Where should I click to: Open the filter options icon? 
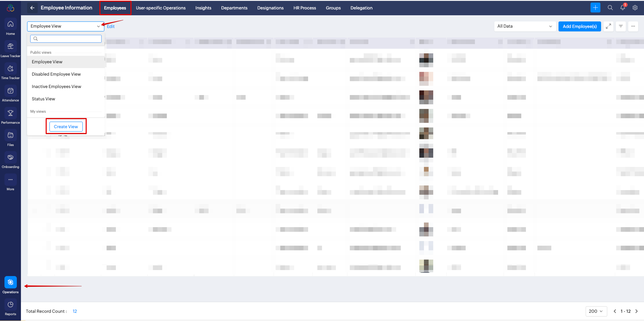click(621, 26)
